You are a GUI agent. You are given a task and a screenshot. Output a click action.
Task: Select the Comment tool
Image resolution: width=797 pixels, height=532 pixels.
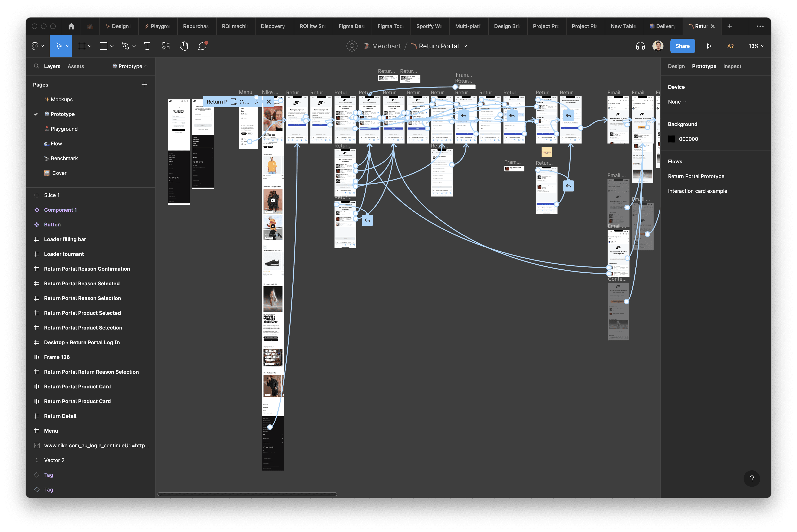click(x=203, y=46)
